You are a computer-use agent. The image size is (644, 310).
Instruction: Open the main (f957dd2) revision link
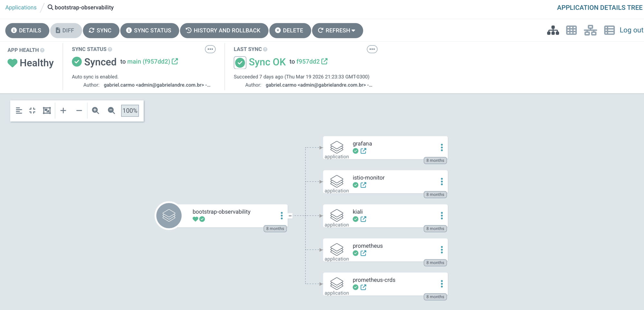[149, 62]
